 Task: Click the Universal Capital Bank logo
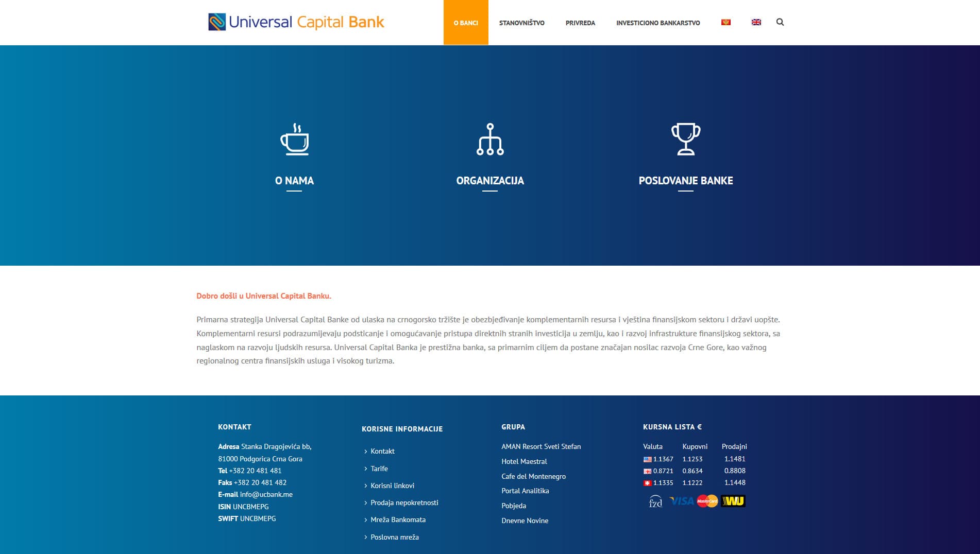point(296,22)
